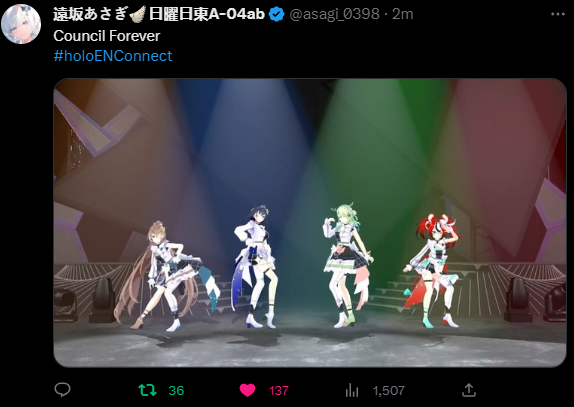Open the 2m tweet timestamp

pos(403,14)
